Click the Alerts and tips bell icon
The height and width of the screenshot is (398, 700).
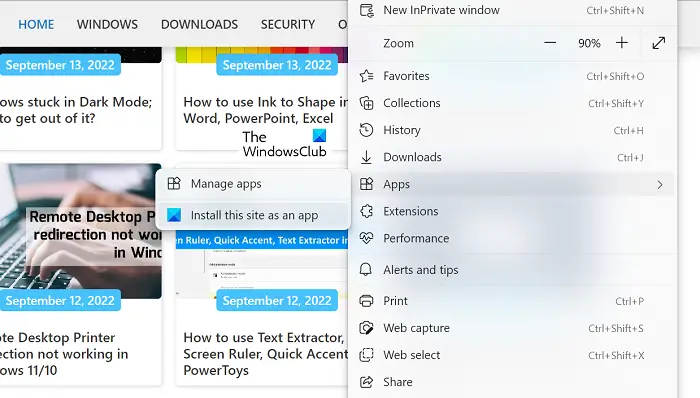[x=366, y=269]
